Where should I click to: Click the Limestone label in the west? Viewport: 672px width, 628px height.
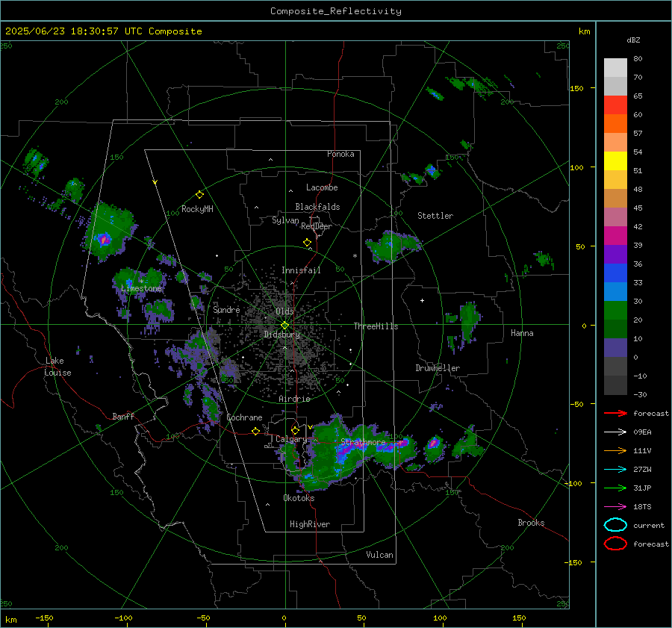click(x=141, y=288)
